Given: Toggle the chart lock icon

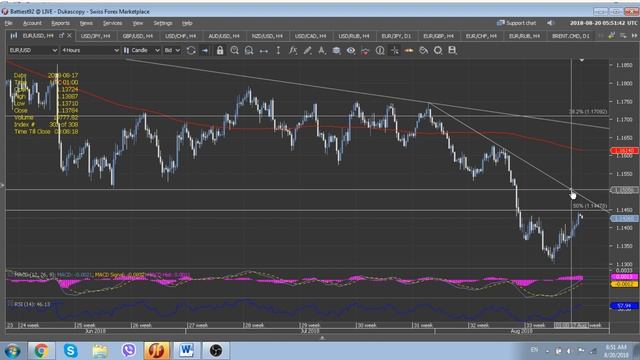Looking at the screenshot, I should 220,50.
